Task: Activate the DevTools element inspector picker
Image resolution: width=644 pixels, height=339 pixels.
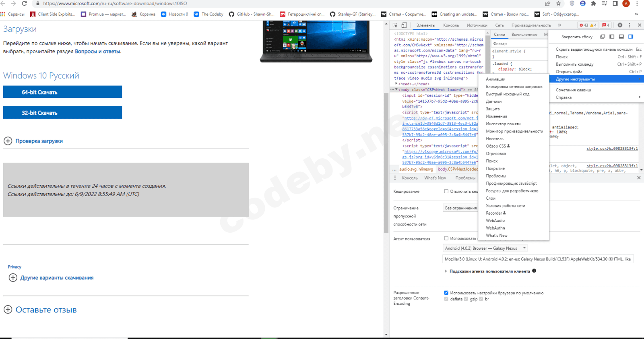Action: tap(395, 25)
